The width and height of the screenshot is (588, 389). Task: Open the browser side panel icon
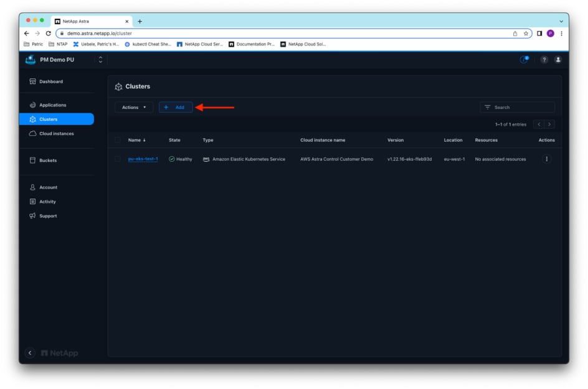[x=539, y=34]
